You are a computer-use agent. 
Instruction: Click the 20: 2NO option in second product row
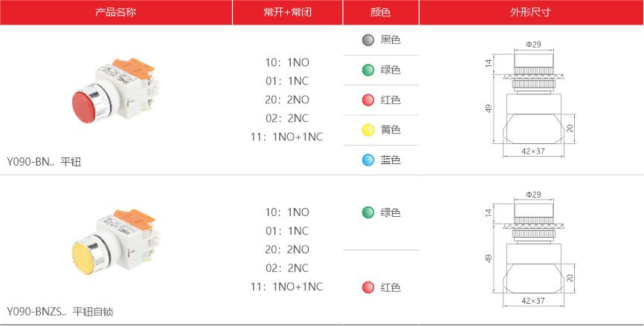tap(287, 250)
